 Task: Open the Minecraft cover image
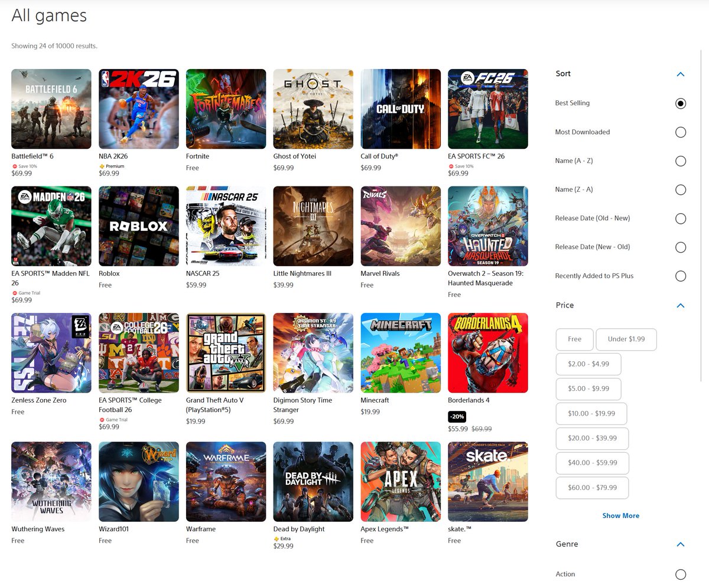401,353
